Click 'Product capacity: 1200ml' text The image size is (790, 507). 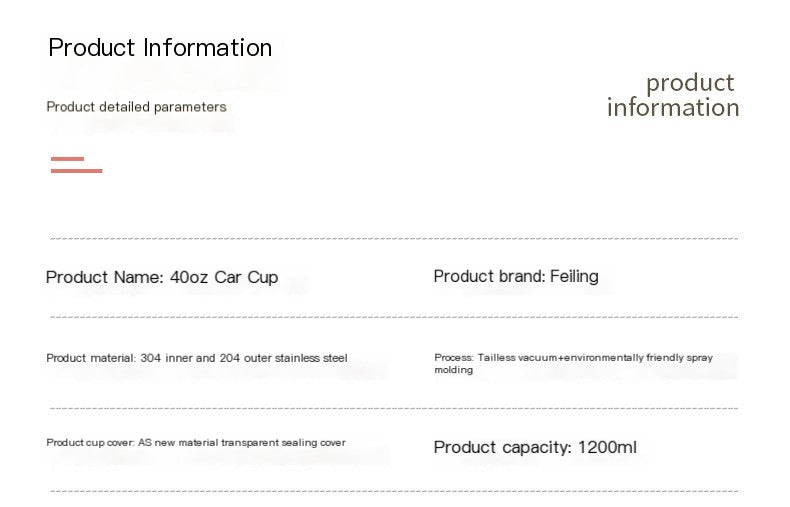click(535, 448)
